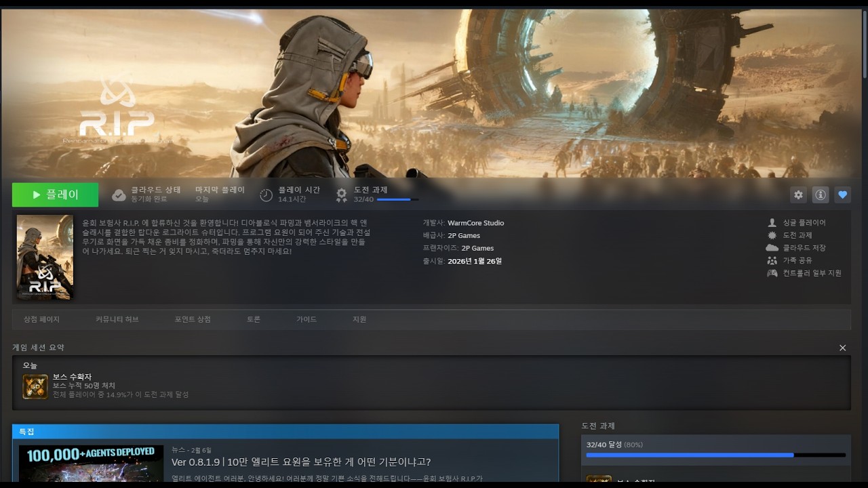Click the 도전 과제 feature icon
This screenshot has height=488, width=868.
click(x=772, y=235)
